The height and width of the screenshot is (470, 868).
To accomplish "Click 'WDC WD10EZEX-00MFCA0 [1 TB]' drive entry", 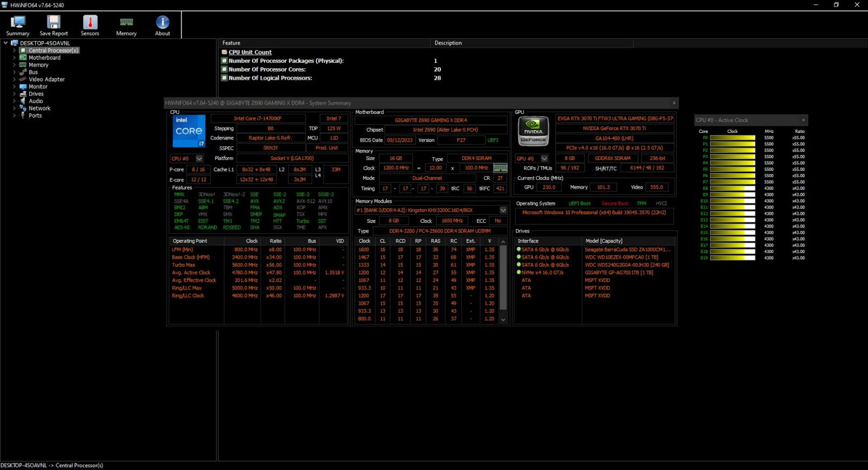I will [x=621, y=257].
